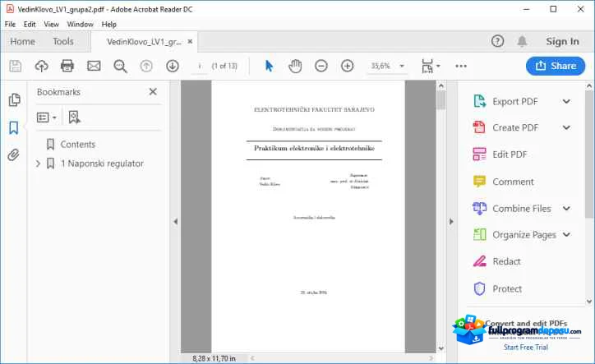595x364 pixels.
Task: Open Attachments paperclip panel
Action: (x=13, y=154)
